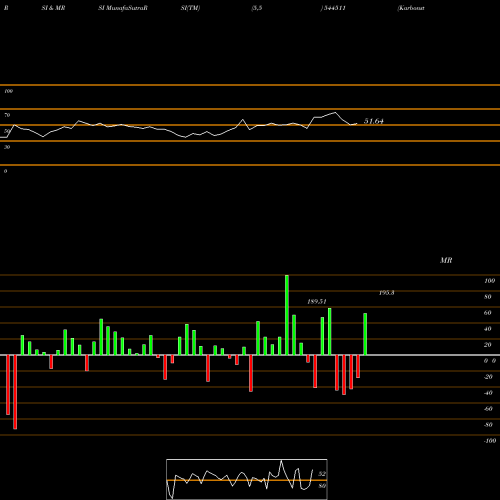Select the SI & MR header text
The image size is (500, 500).
(x=53, y=8)
